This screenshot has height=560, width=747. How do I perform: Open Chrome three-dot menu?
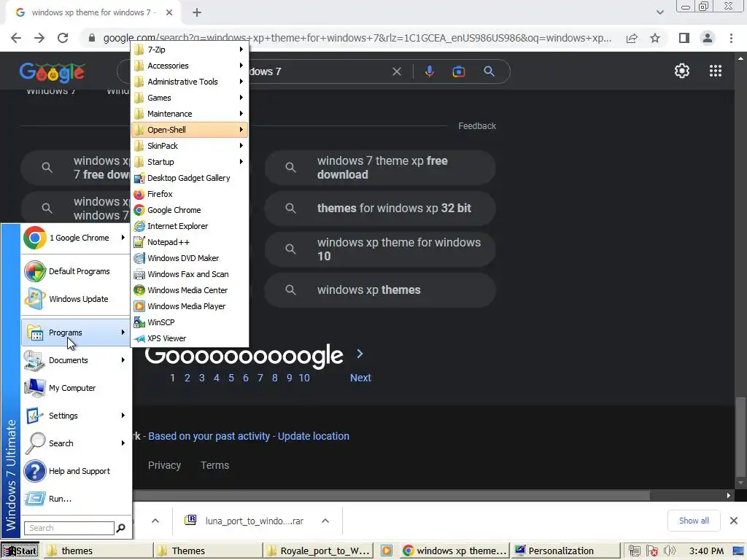[731, 38]
